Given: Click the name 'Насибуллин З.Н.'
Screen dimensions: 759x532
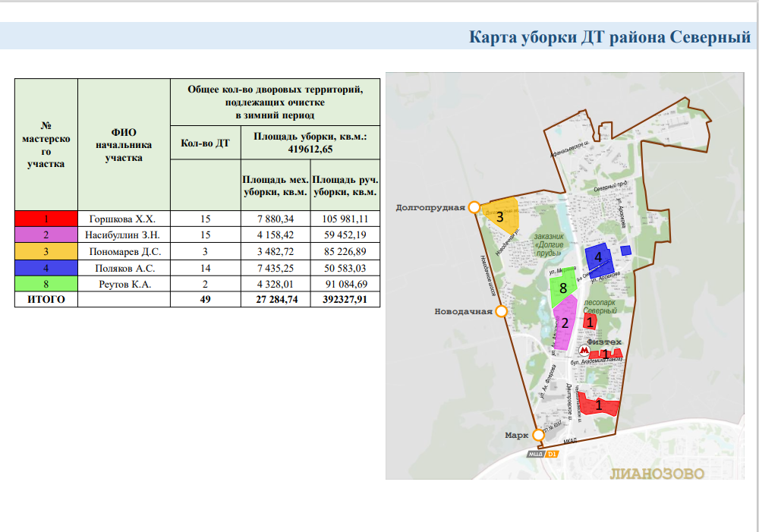Looking at the screenshot, I should tap(122, 235).
